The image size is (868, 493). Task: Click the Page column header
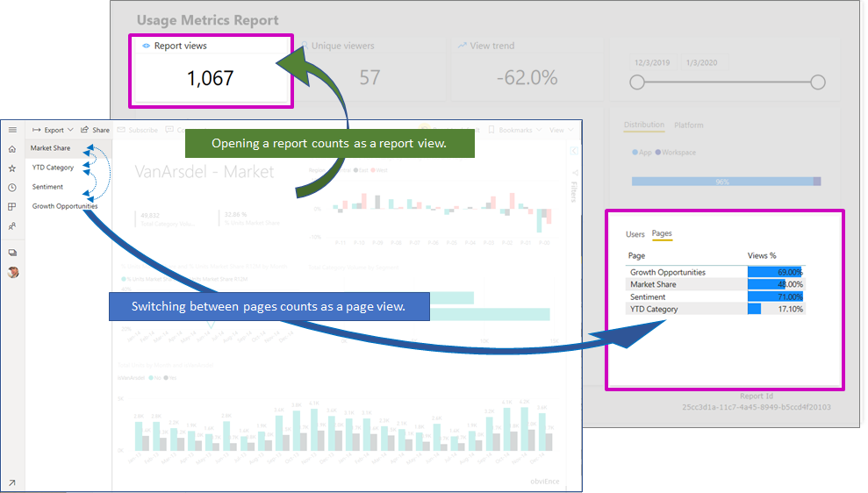coord(636,255)
